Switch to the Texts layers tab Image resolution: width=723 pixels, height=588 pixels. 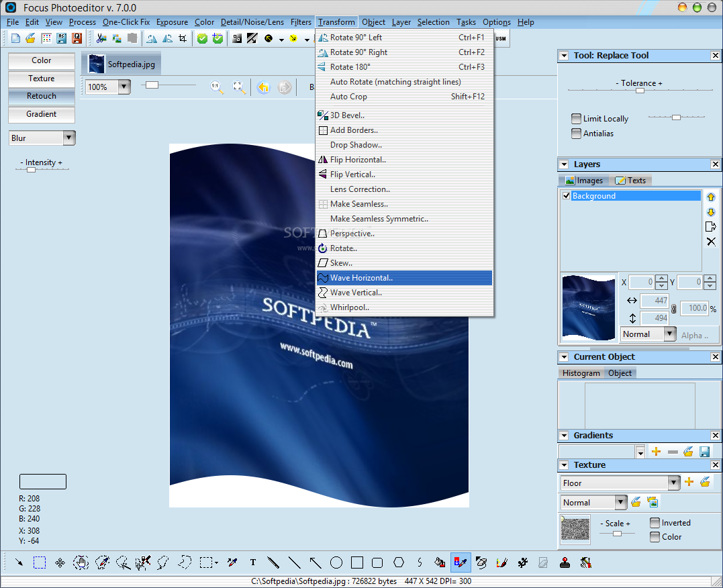[630, 181]
